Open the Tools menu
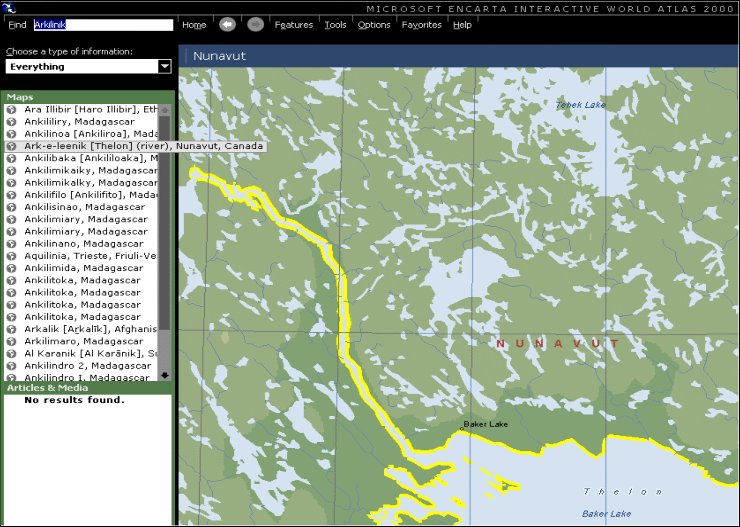Screen dimensions: 740x527 (x=336, y=25)
